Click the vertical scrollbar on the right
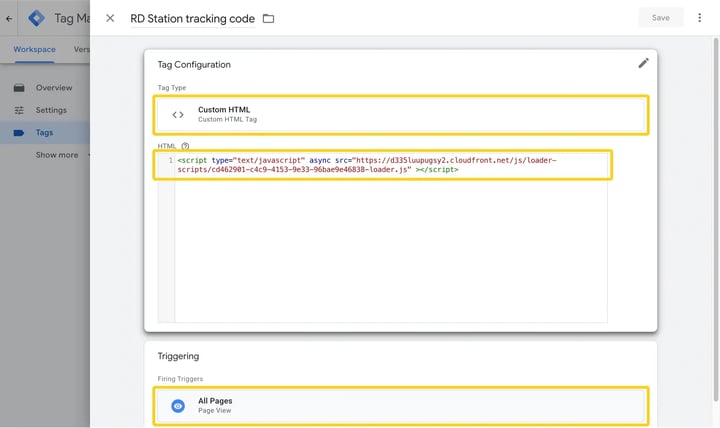The width and height of the screenshot is (720, 428). point(715,220)
